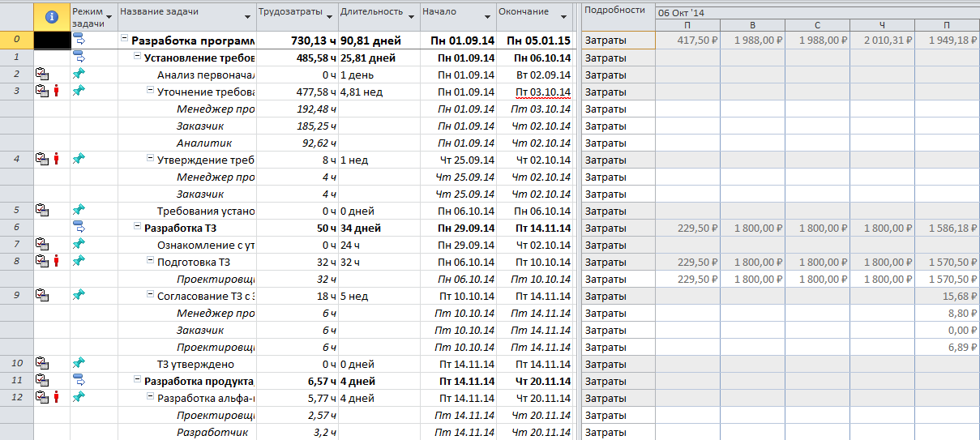Select the row 6 header number
The height and width of the screenshot is (440, 980).
[17, 228]
